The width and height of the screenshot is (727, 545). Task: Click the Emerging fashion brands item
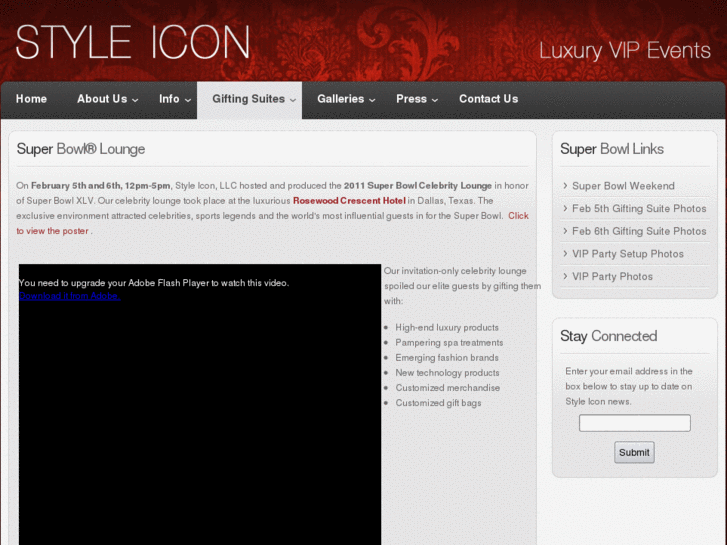447,358
